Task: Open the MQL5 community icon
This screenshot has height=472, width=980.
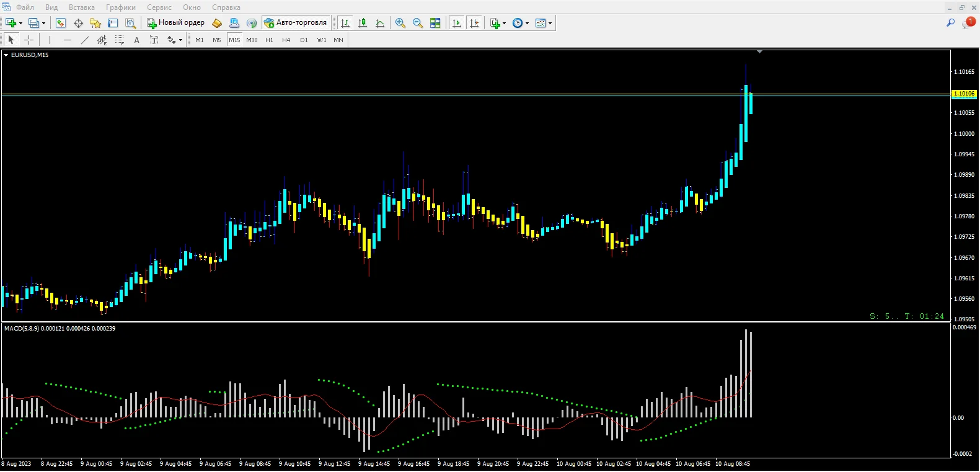Action: [234, 23]
